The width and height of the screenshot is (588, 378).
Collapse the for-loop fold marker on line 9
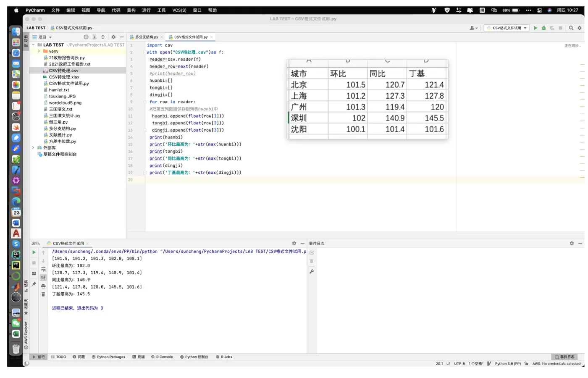point(145,102)
